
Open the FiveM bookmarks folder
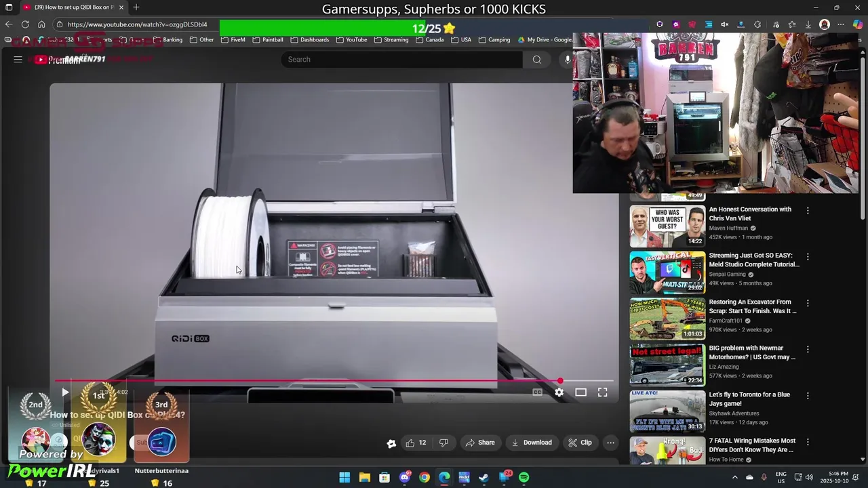pyautogui.click(x=233, y=40)
